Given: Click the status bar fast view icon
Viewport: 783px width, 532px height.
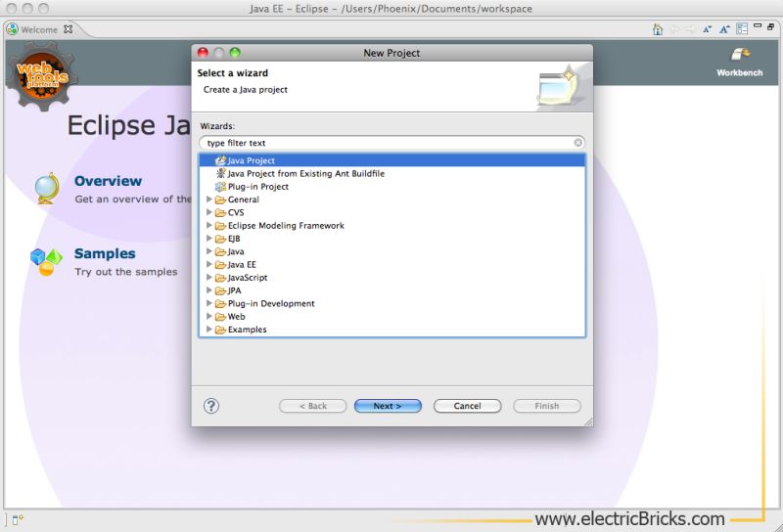Looking at the screenshot, I should coord(18,519).
